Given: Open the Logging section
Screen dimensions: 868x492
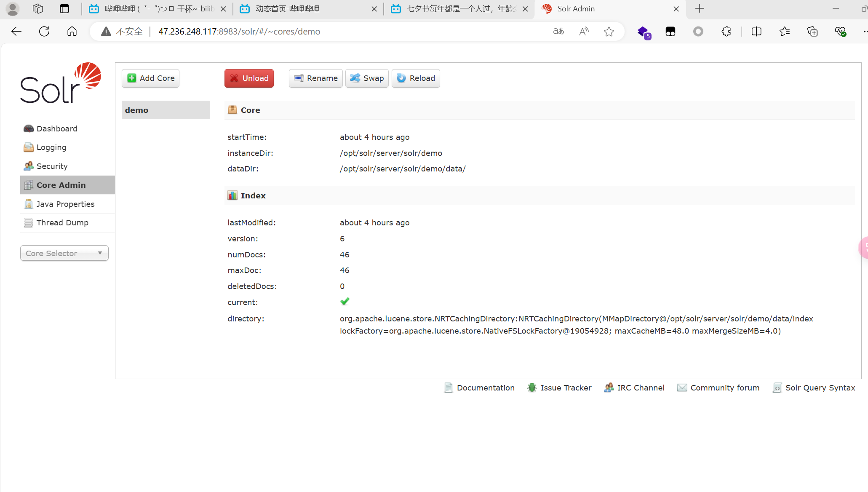Looking at the screenshot, I should tap(51, 147).
